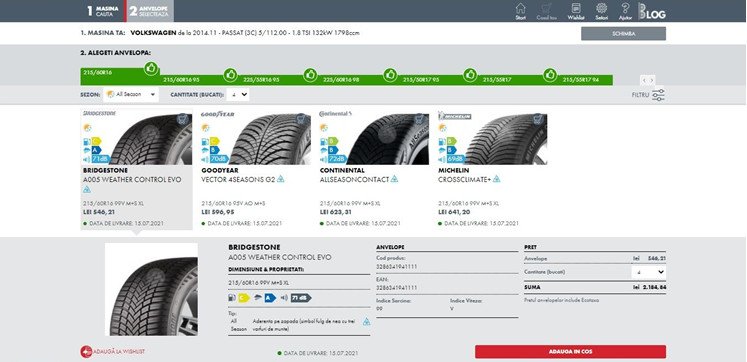Image resolution: width=747 pixels, height=362 pixels.
Task: Show next tire sizes with right arrow
Action: 652,80
